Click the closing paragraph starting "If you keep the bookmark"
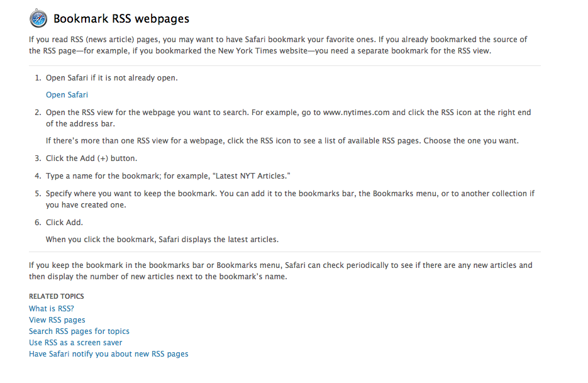Screen dimensions: 588x383 pos(280,271)
